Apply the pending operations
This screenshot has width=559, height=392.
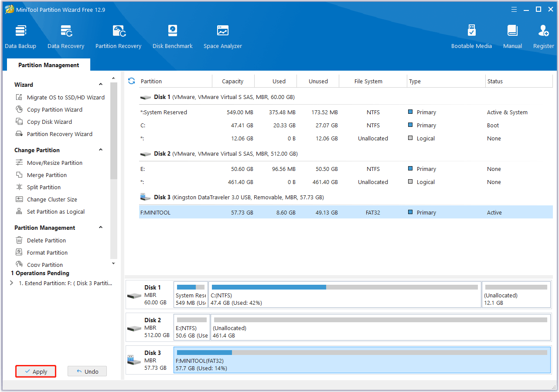(x=36, y=372)
